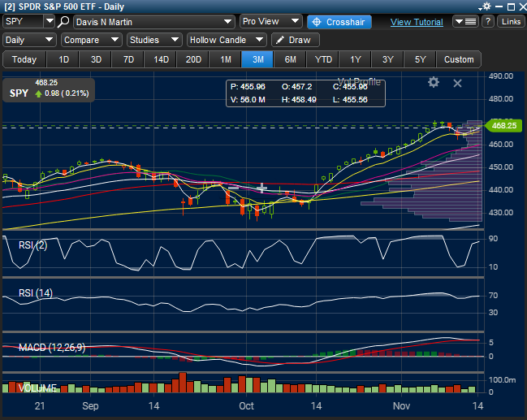527x420 pixels.
Task: Select the Custom range tab
Action: click(459, 59)
